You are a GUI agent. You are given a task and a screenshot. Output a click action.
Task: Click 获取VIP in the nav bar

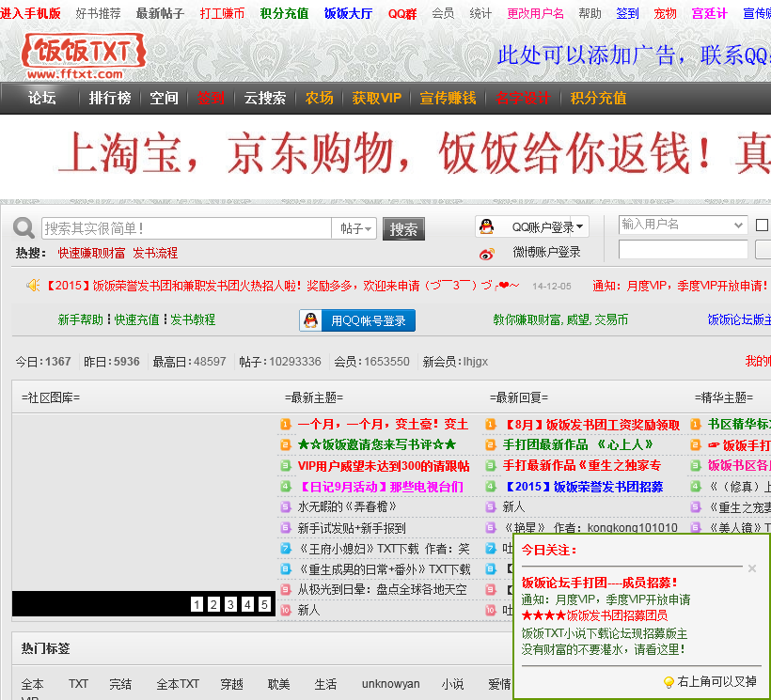pos(377,98)
